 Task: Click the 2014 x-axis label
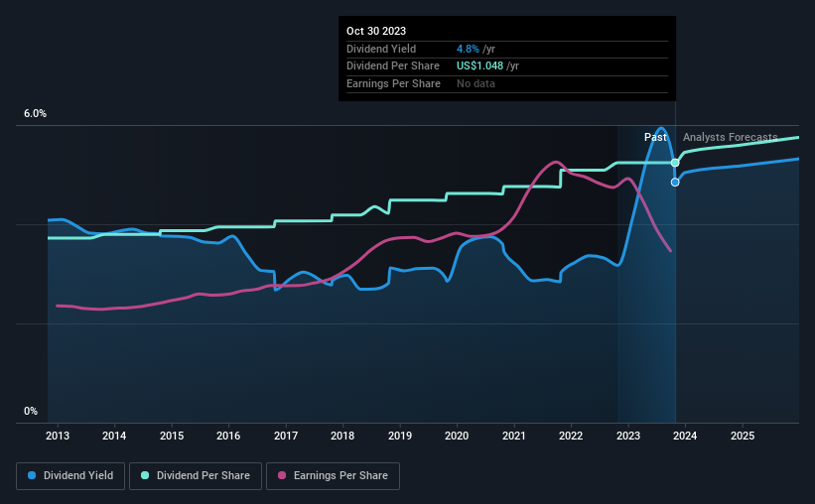click(114, 436)
